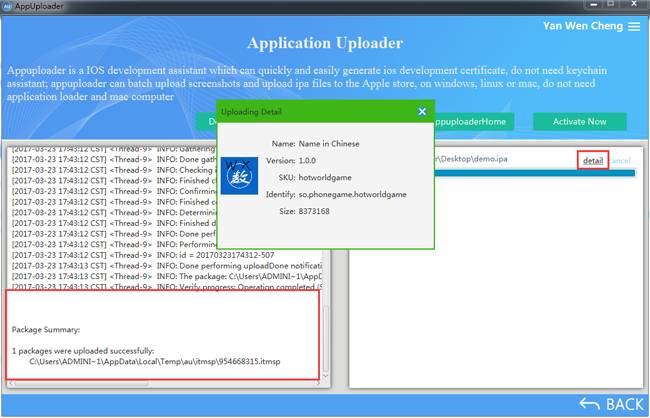Click the back arrow icon beside BACK
This screenshot has width=650, height=418.
click(589, 404)
